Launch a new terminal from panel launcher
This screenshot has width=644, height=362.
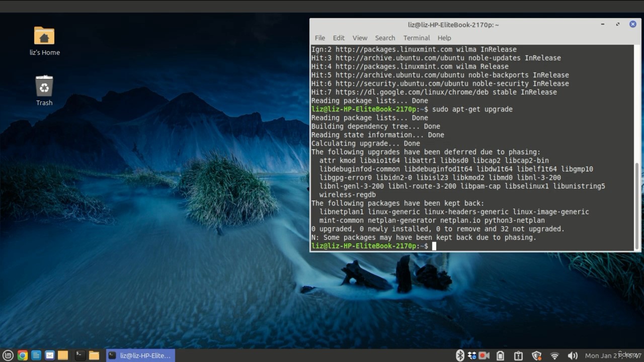[79, 355]
